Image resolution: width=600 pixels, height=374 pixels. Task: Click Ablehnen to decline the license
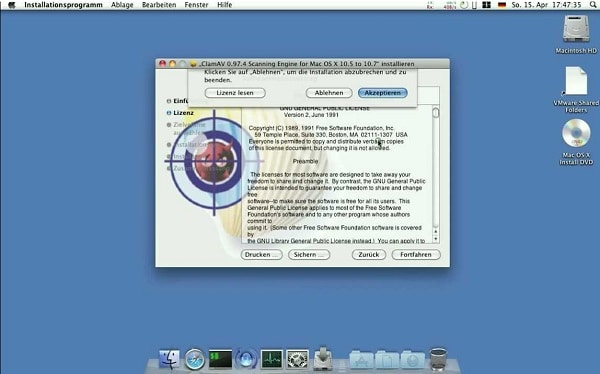[x=329, y=93]
